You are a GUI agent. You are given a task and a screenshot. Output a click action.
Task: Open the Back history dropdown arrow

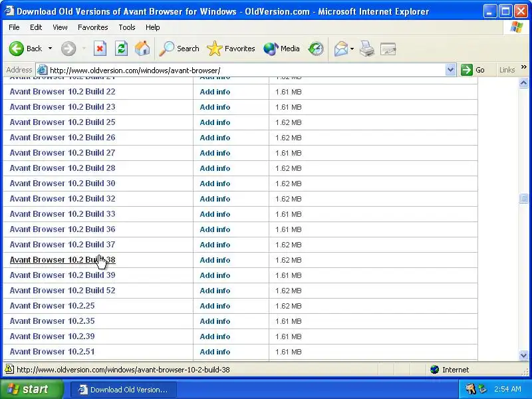coord(51,49)
